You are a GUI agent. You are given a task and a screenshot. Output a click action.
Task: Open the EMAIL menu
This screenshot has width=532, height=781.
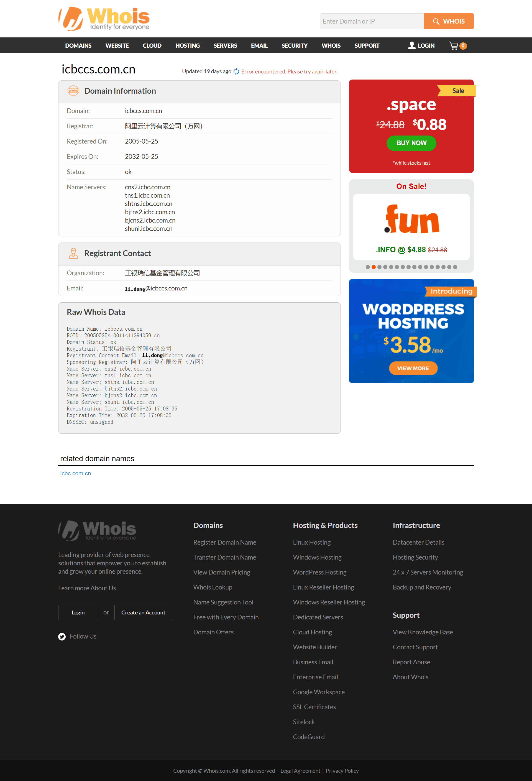tap(259, 45)
